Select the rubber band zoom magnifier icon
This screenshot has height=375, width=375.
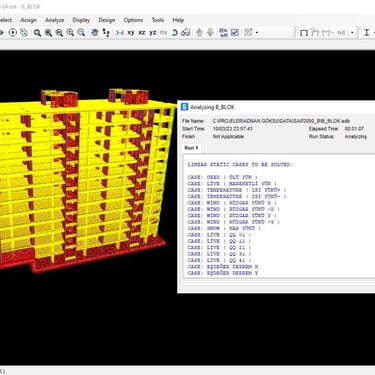[37, 32]
